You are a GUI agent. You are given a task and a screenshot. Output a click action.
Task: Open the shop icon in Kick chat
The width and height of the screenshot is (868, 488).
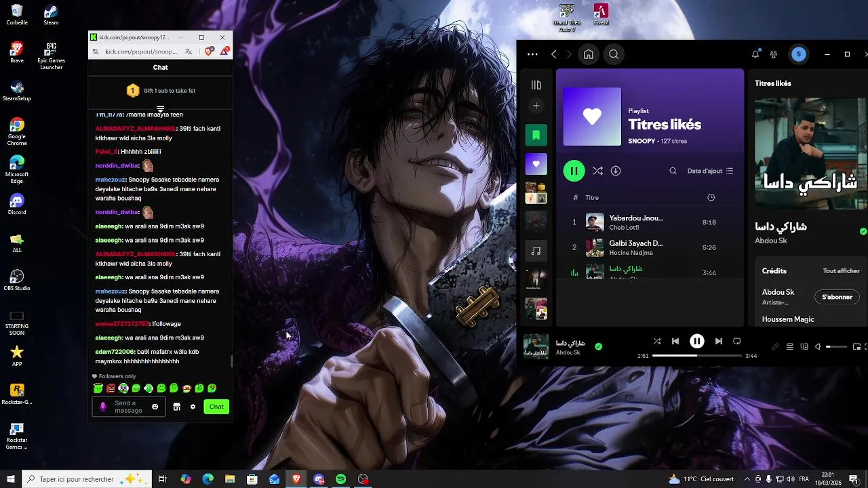tap(177, 407)
